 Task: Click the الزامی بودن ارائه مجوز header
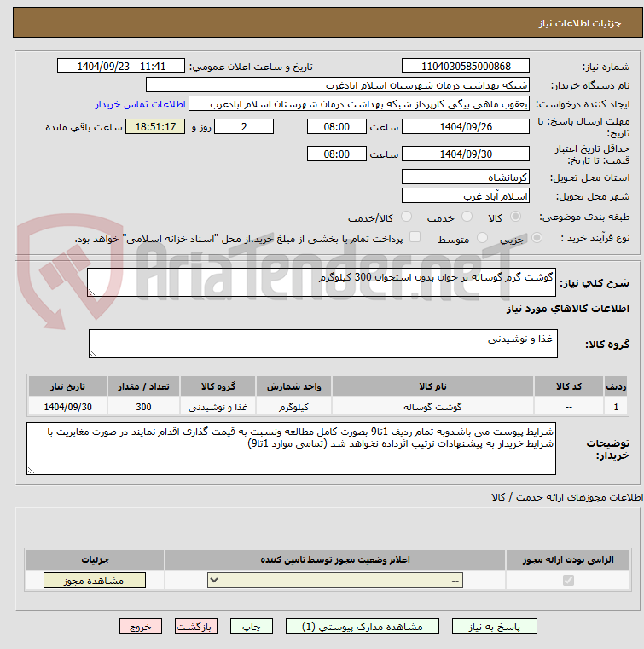click(568, 559)
